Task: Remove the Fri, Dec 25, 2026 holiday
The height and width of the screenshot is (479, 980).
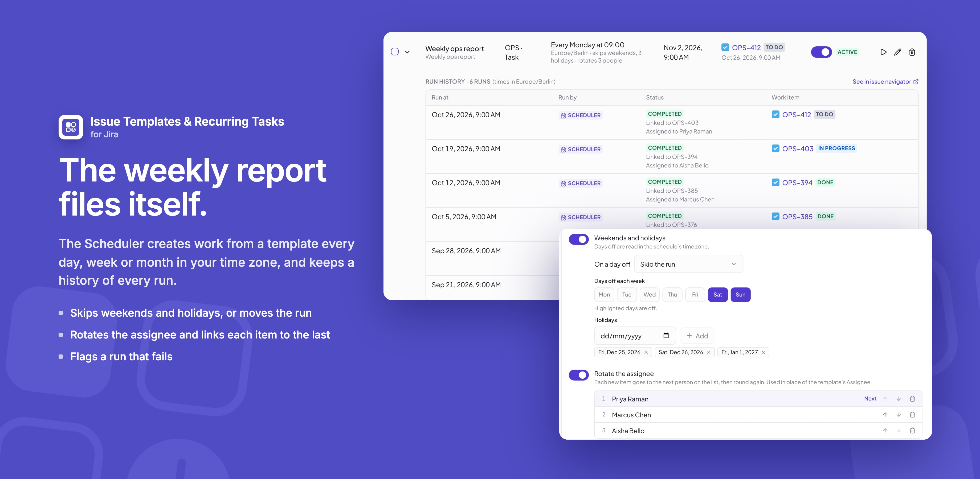Action: click(x=646, y=352)
